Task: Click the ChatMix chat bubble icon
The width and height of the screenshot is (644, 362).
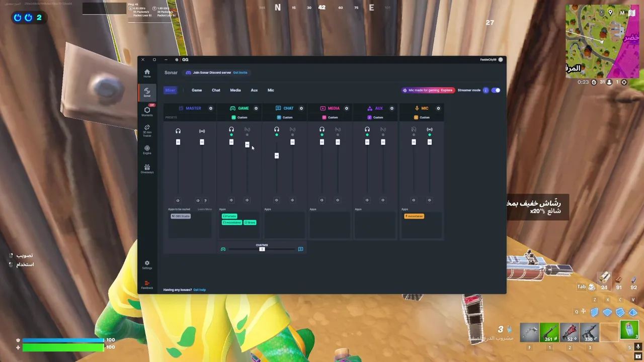Action: click(x=300, y=249)
